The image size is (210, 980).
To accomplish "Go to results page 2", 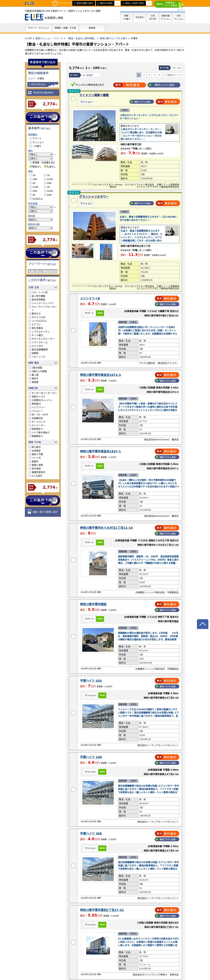I will pos(144,75).
